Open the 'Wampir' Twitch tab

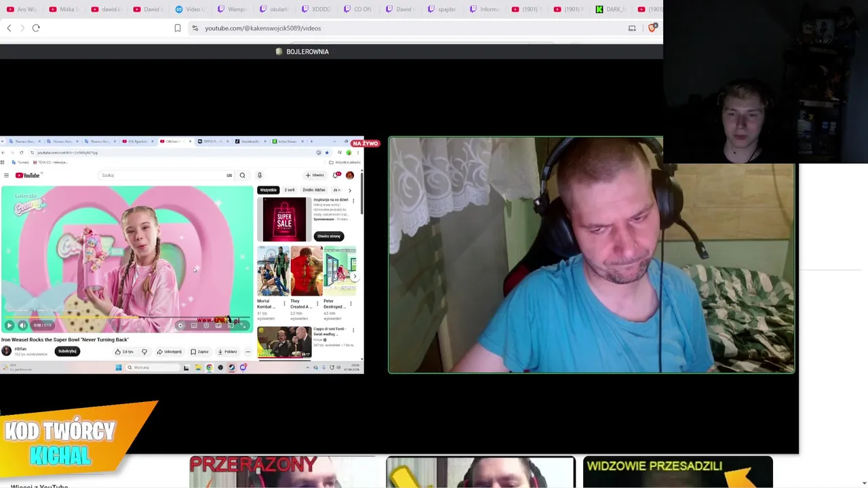(x=231, y=9)
